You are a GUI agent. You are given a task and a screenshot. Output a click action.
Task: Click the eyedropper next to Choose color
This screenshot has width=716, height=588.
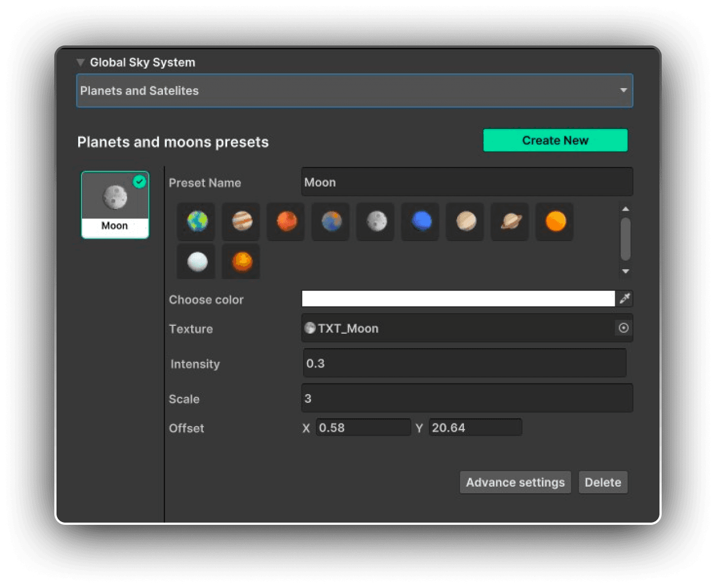click(625, 299)
